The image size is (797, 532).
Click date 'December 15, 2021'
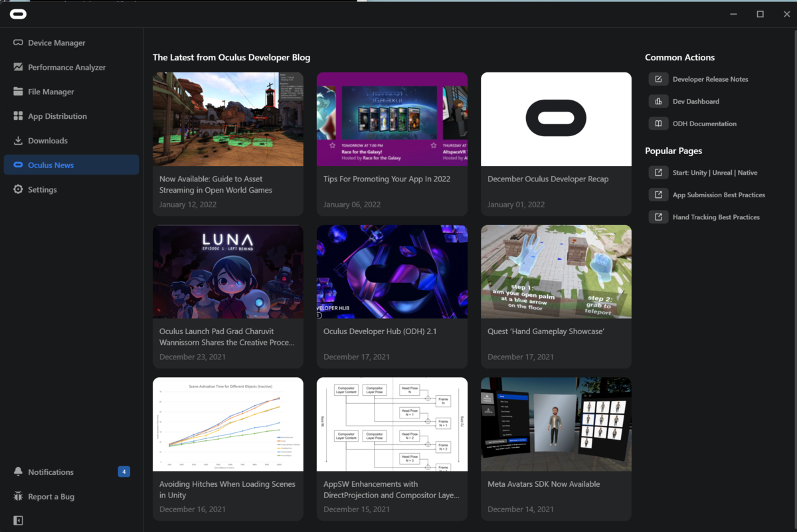point(357,509)
